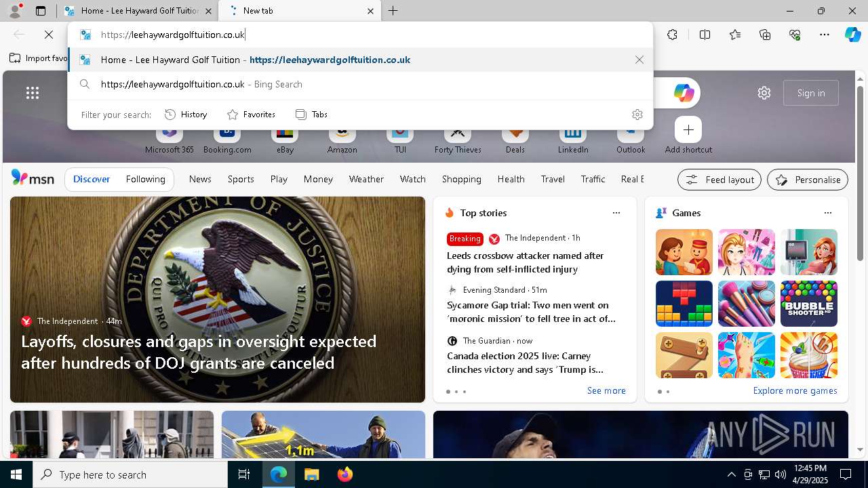Click See more in Top stories
This screenshot has height=488, width=868.
[606, 390]
